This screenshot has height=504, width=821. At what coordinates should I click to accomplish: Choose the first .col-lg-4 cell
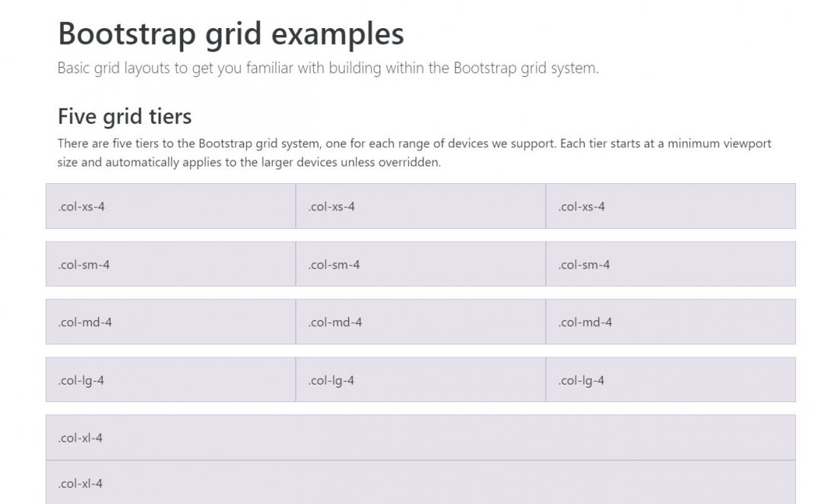click(171, 380)
